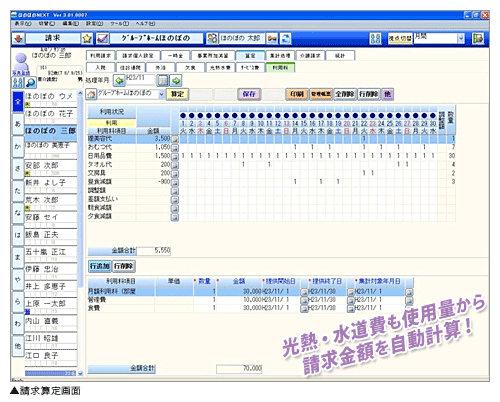This screenshot has width=500, height=402.
Task: Open the end date picker in the 食費 row
Action: click(x=351, y=309)
